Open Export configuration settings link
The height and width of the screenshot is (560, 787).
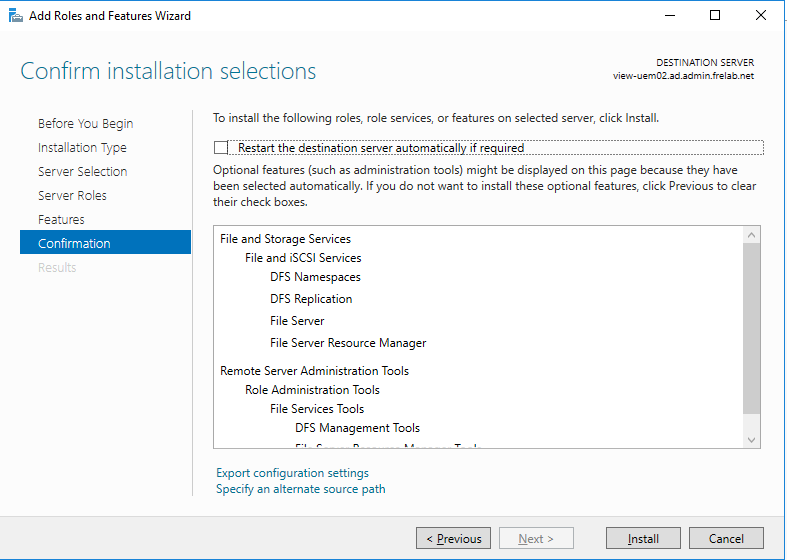292,473
